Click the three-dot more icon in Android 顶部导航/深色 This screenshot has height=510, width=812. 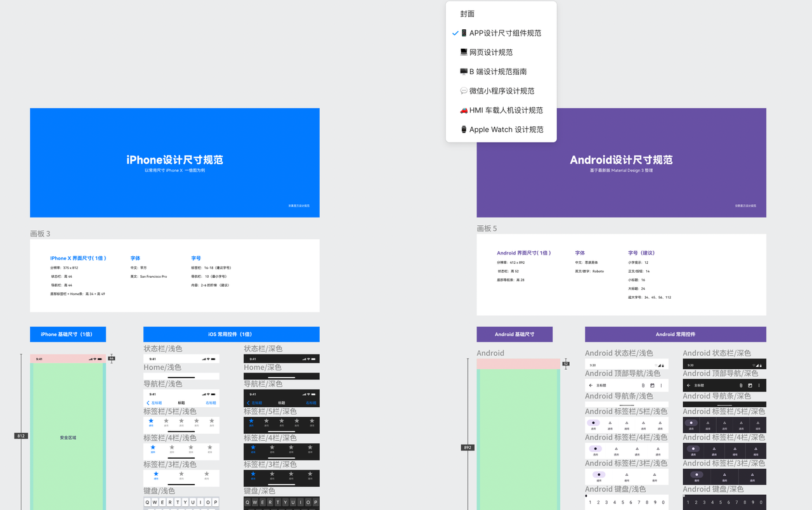(759, 385)
